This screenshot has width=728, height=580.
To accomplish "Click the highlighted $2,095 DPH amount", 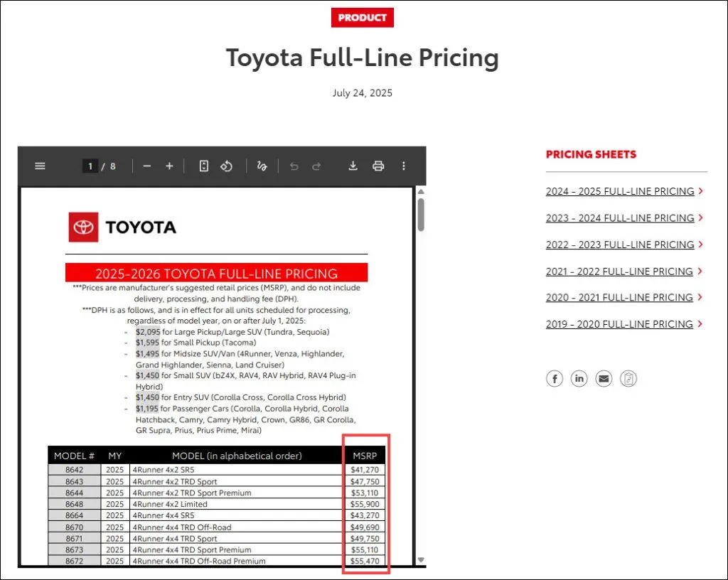I will click(x=148, y=332).
